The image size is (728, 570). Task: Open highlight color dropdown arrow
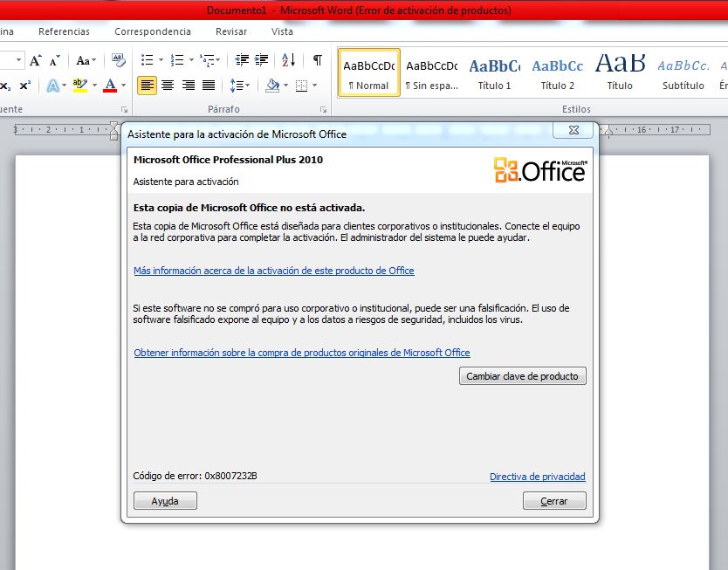pyautogui.click(x=95, y=86)
